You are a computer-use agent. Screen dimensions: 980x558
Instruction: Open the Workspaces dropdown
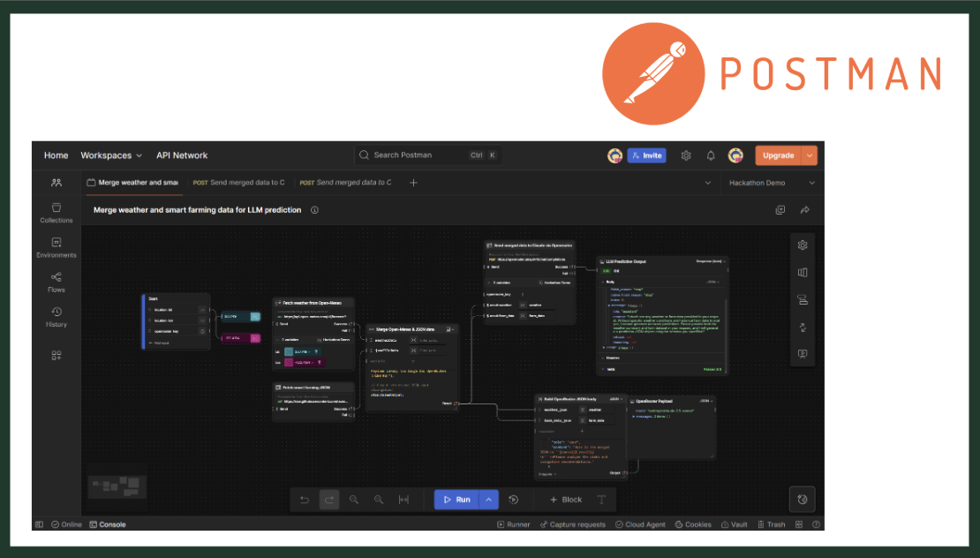point(111,155)
